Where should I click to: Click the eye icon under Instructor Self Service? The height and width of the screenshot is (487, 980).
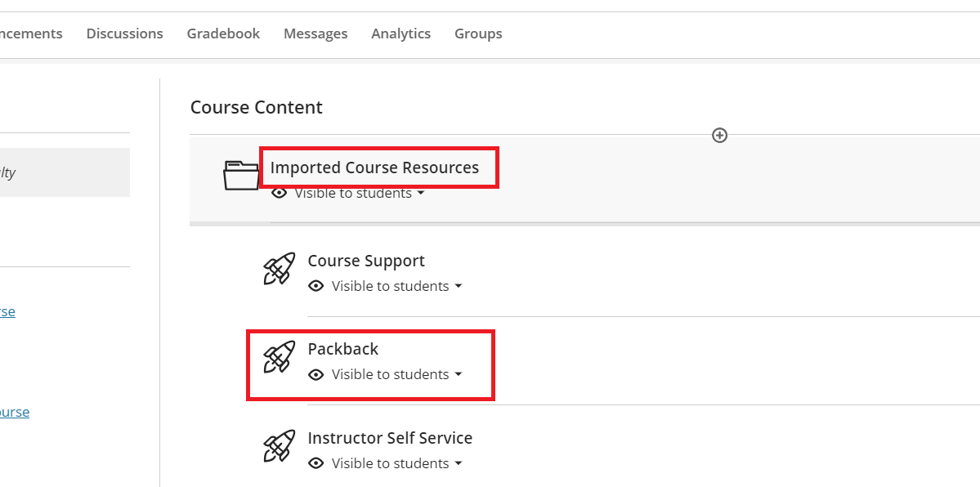coord(316,463)
